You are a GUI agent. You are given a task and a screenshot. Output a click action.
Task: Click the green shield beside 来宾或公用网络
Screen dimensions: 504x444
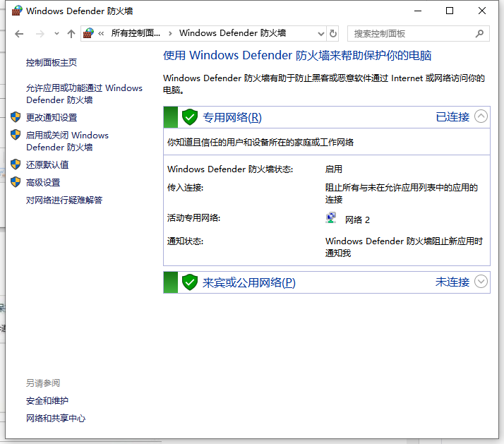189,282
